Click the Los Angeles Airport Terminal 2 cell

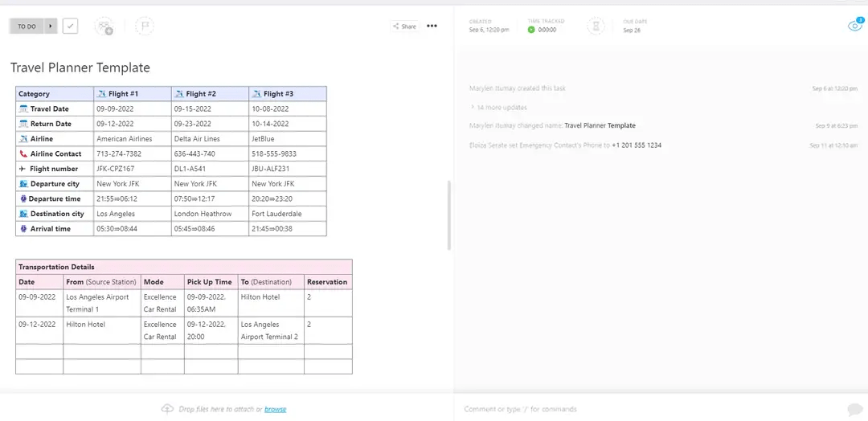[272, 330]
